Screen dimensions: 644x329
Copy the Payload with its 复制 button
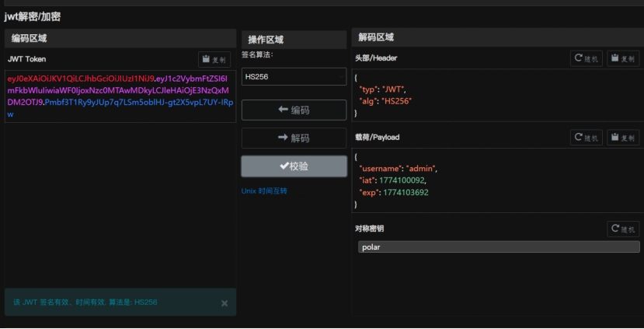coord(623,138)
